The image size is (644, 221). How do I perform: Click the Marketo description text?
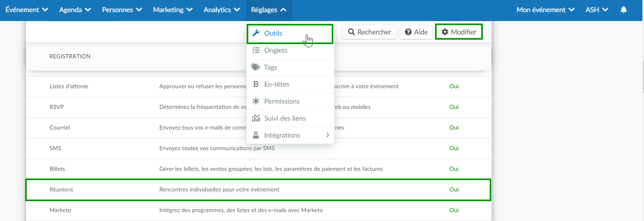coord(241,210)
